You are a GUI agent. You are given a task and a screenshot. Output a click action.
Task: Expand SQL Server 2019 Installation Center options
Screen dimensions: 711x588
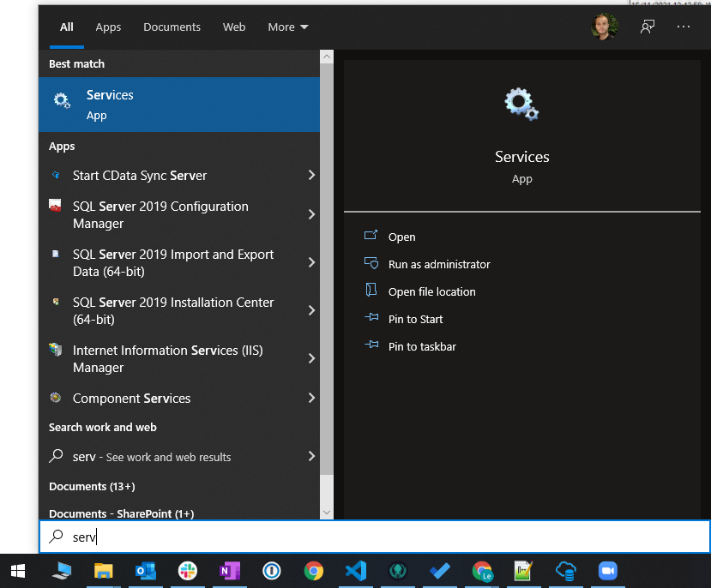tap(311, 310)
